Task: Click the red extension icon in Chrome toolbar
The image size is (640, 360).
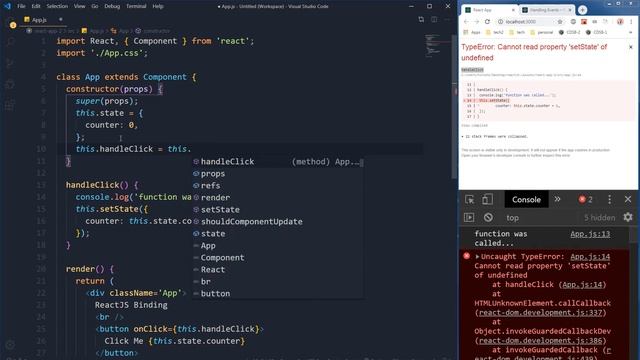Action: point(584,22)
